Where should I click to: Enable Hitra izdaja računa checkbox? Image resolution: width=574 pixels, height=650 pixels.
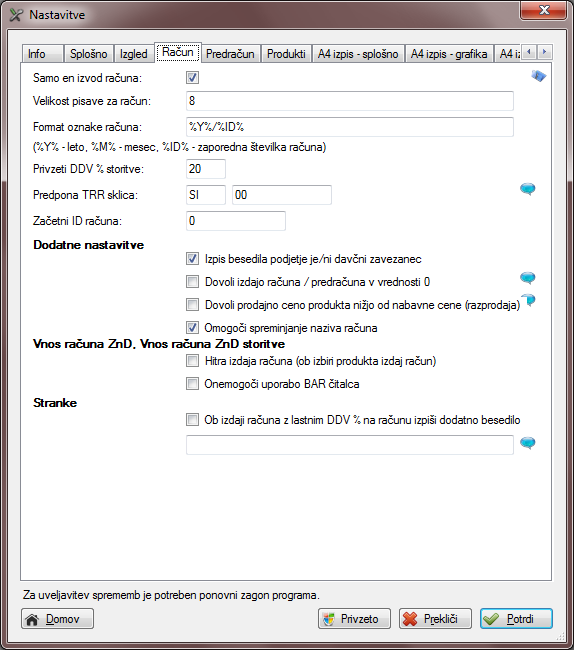click(192, 361)
